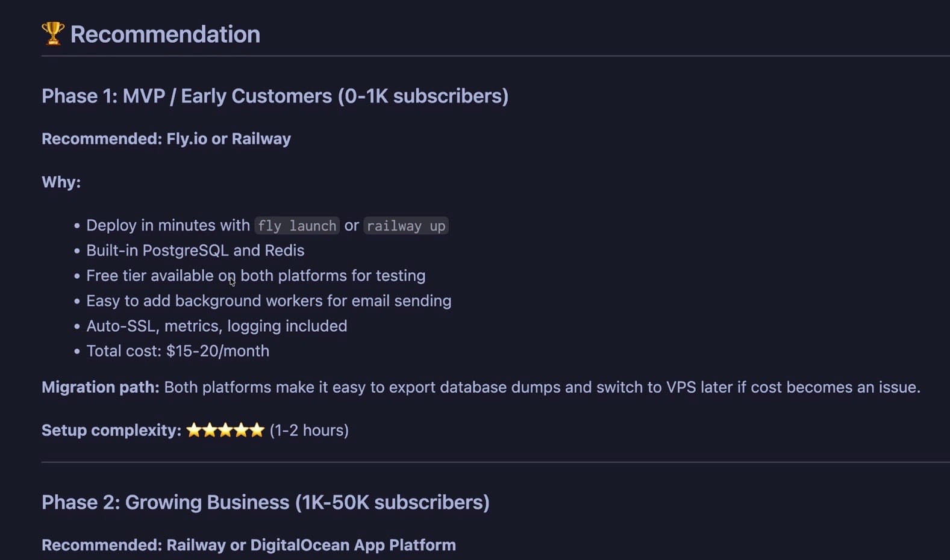Screen dimensions: 950x560
Task: Click the 'fly launch' code snippet
Action: [x=297, y=226]
